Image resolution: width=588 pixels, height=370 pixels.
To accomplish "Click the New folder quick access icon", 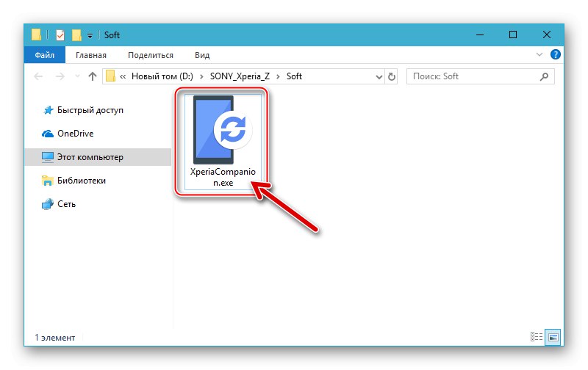I will [76, 35].
